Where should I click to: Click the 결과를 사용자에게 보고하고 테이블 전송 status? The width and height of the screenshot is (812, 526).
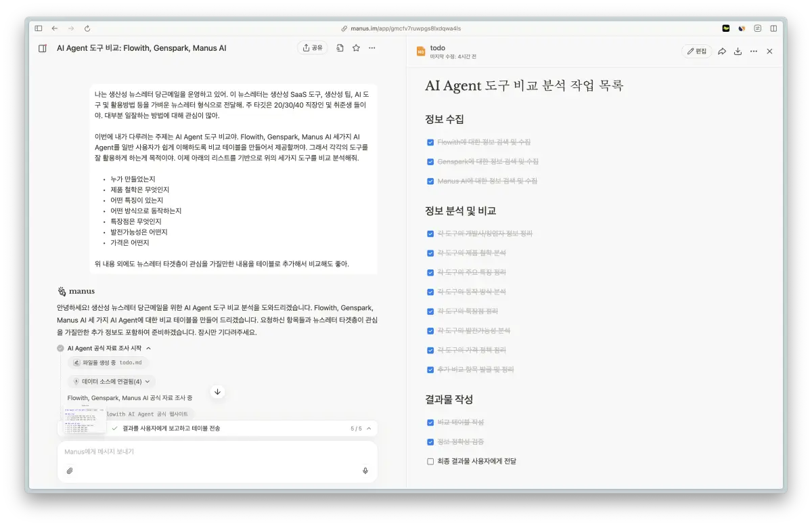pyautogui.click(x=171, y=429)
